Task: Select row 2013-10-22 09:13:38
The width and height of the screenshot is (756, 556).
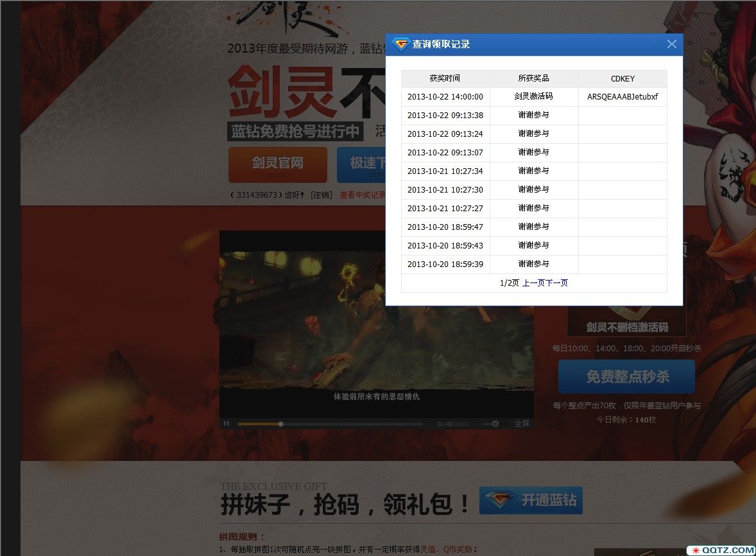Action: point(534,116)
